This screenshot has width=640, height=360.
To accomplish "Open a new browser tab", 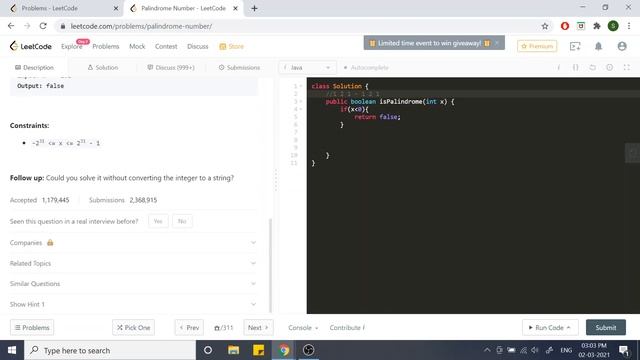I will [x=254, y=8].
